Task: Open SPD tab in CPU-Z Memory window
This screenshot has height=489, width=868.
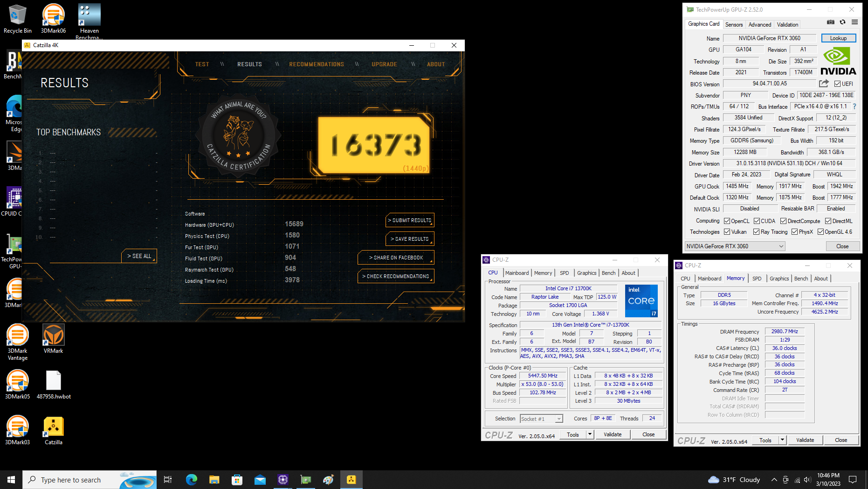Action: click(x=757, y=279)
